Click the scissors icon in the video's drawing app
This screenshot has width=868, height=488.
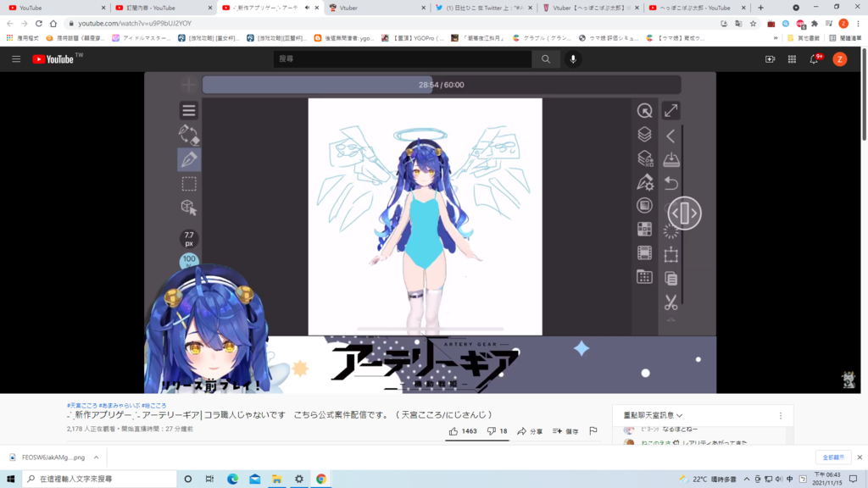click(671, 302)
